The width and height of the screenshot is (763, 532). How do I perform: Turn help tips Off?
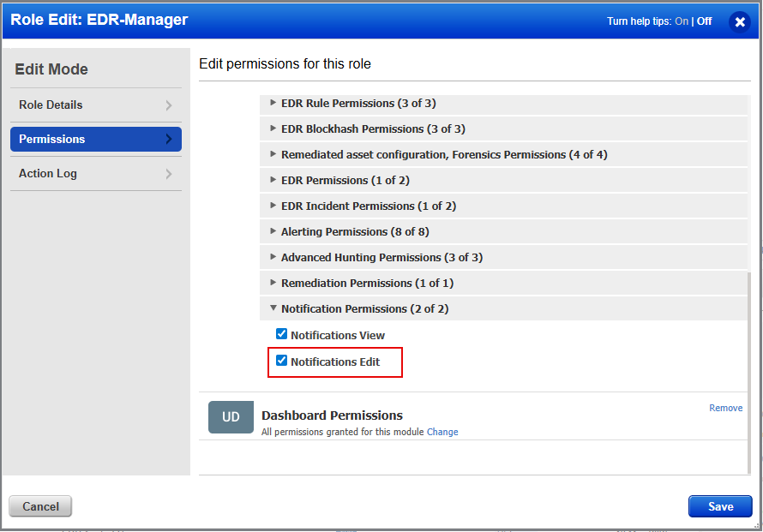pos(704,21)
